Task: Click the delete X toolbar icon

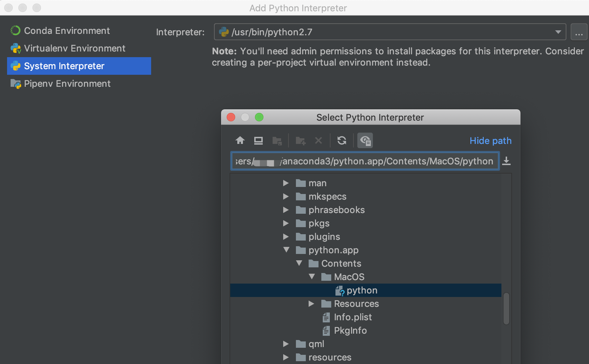Action: pyautogui.click(x=319, y=141)
